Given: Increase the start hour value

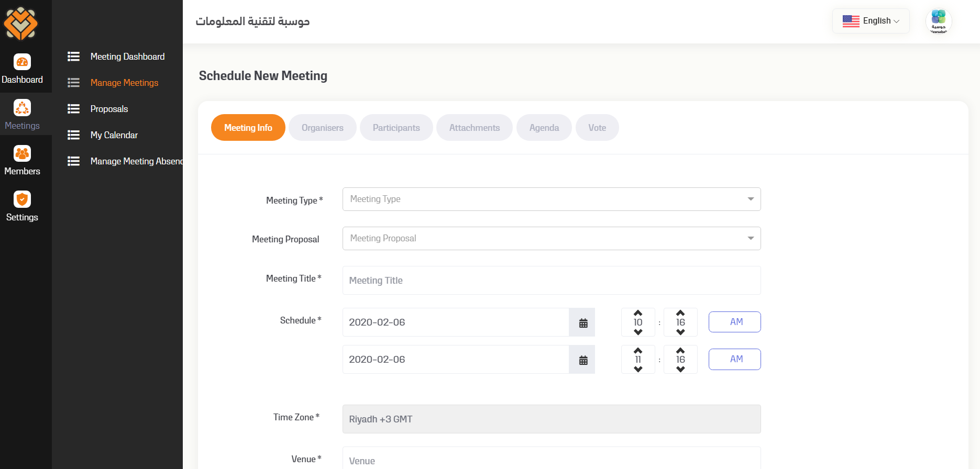Looking at the screenshot, I should 638,313.
